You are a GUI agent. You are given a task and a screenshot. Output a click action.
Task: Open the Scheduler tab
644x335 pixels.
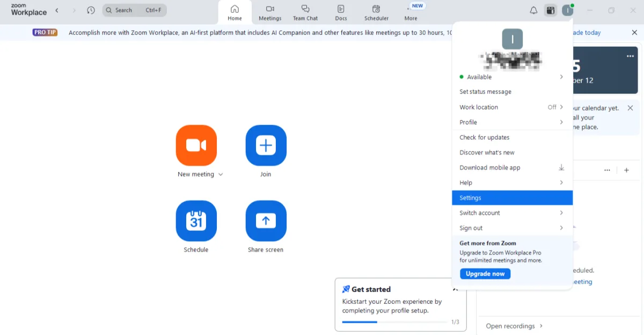point(376,12)
